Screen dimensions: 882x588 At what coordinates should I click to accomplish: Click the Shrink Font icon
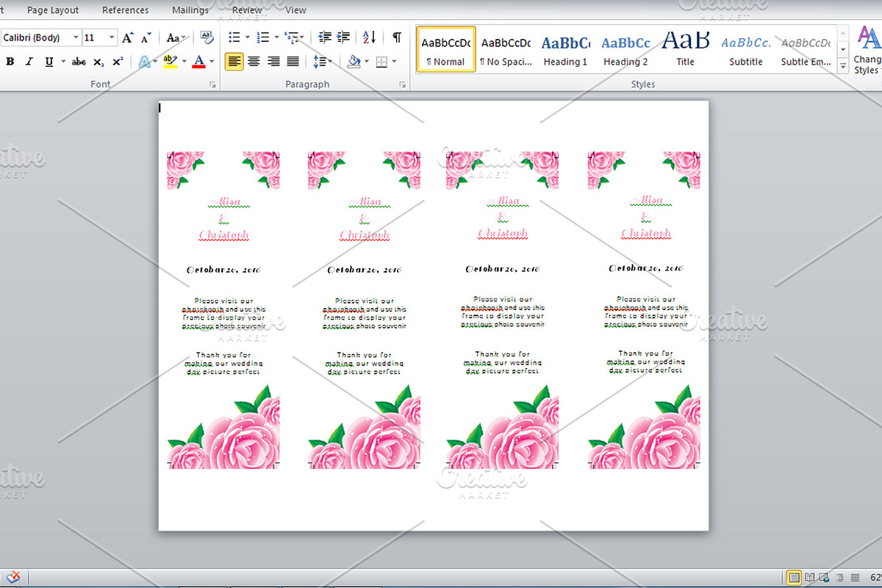(146, 37)
